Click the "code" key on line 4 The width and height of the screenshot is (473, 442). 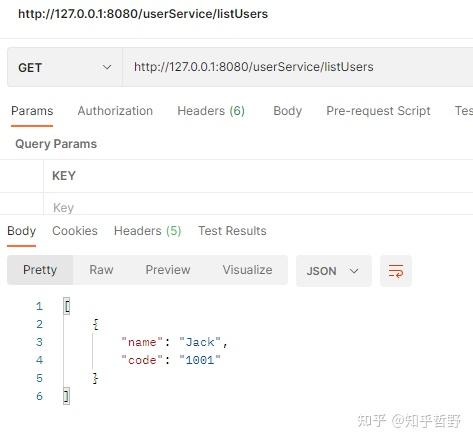click(142, 360)
